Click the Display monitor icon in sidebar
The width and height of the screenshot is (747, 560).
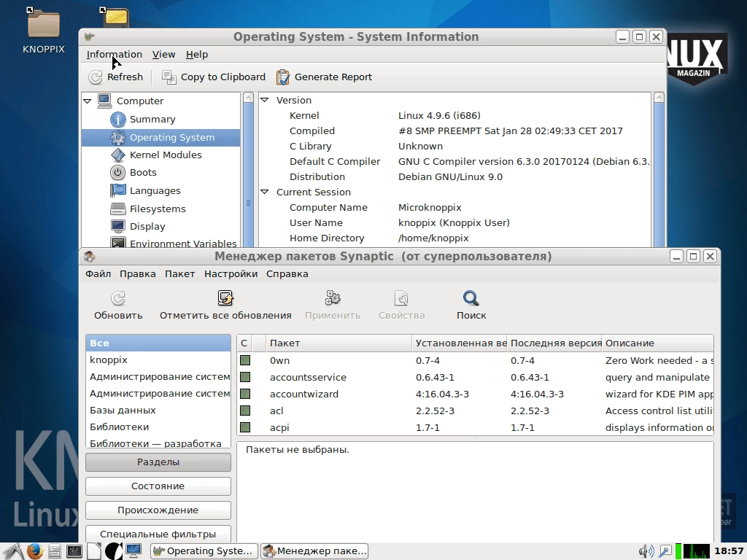point(117,226)
